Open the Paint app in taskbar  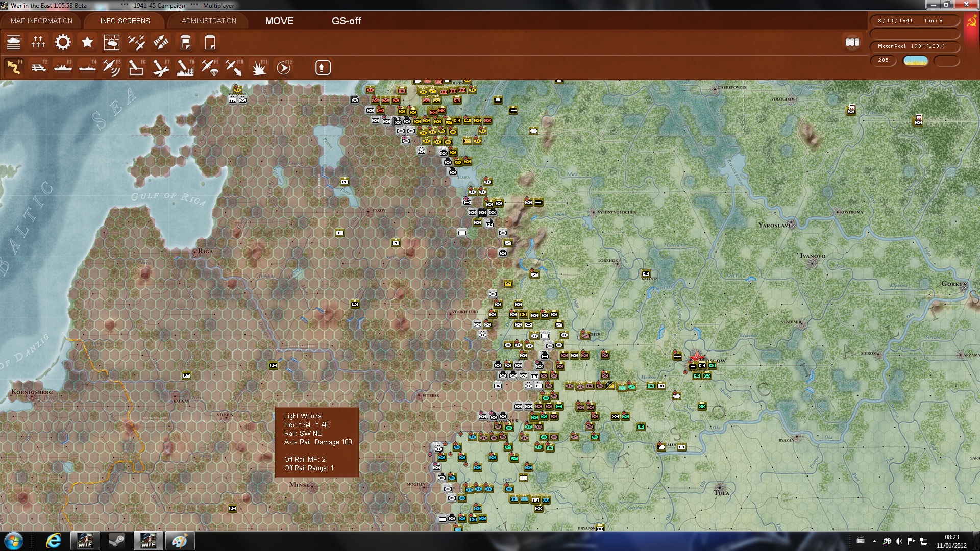180,541
